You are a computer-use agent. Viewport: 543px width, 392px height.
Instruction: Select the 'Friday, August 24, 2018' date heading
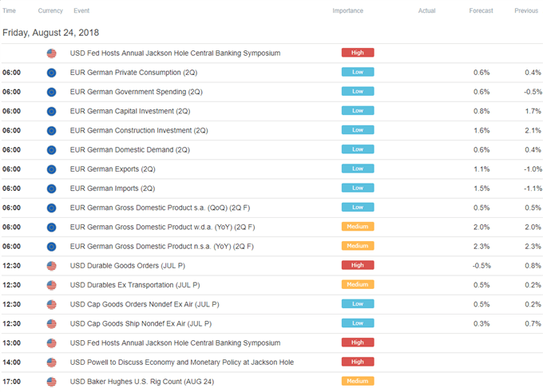[50, 33]
